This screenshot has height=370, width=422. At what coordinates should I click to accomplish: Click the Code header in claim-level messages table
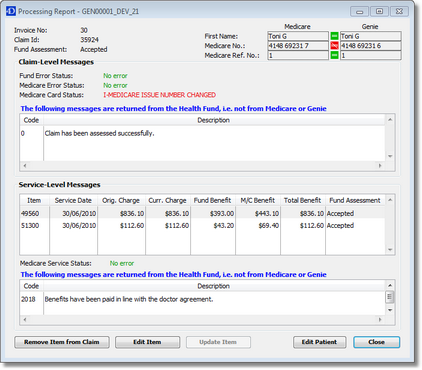(x=32, y=120)
